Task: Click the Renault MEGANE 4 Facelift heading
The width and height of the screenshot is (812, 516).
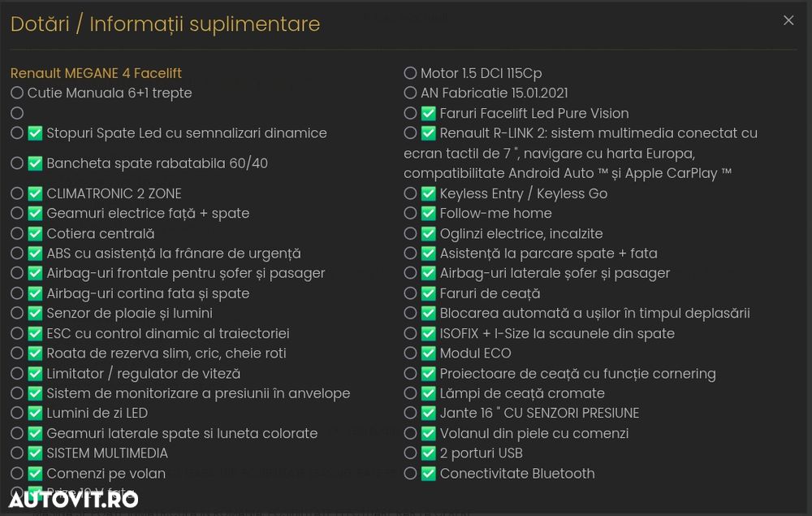Action: coord(96,73)
